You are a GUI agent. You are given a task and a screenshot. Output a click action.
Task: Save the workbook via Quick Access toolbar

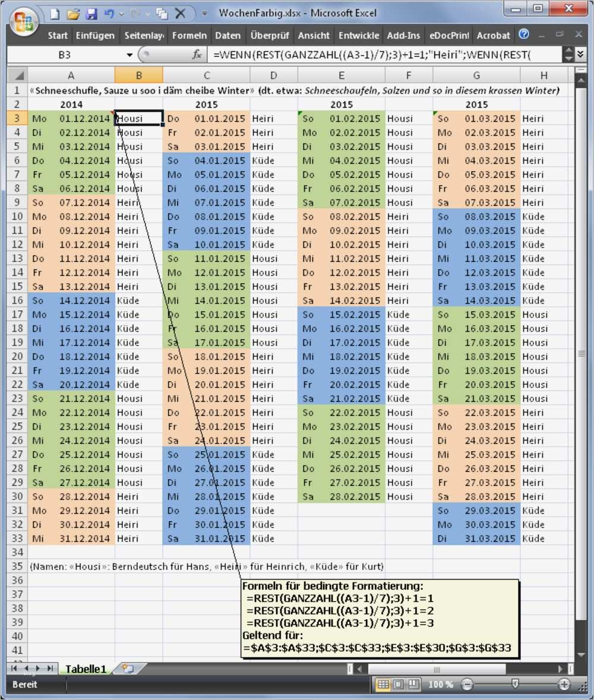pyautogui.click(x=92, y=13)
